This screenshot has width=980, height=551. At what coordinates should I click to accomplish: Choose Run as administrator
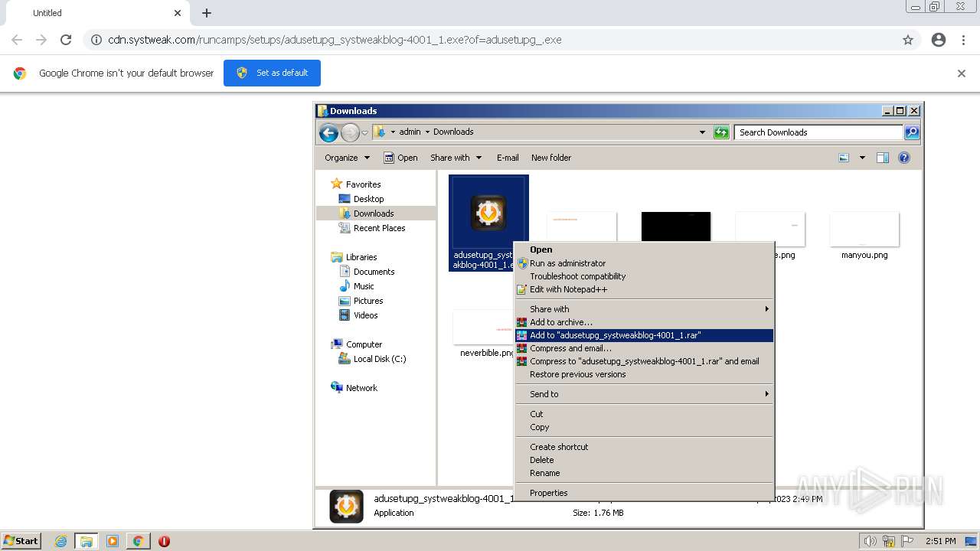(x=643, y=263)
